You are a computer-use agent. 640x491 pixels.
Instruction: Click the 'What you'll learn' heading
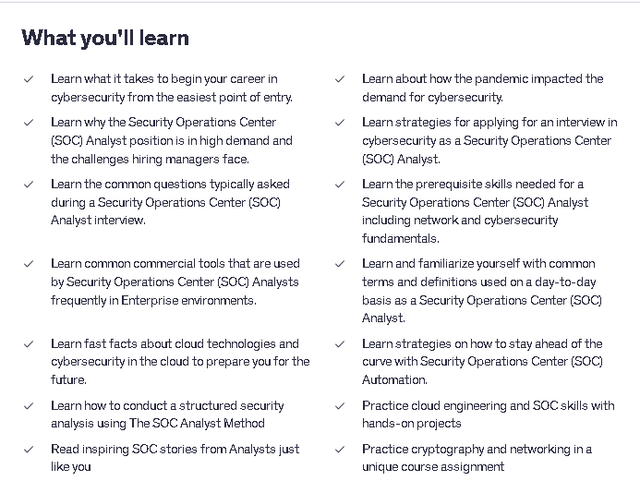tap(105, 38)
